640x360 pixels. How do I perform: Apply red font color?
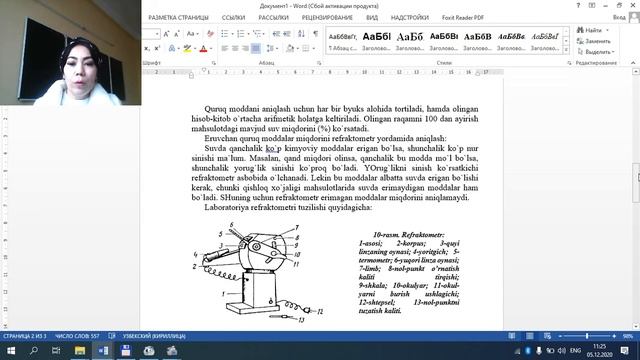(x=203, y=49)
